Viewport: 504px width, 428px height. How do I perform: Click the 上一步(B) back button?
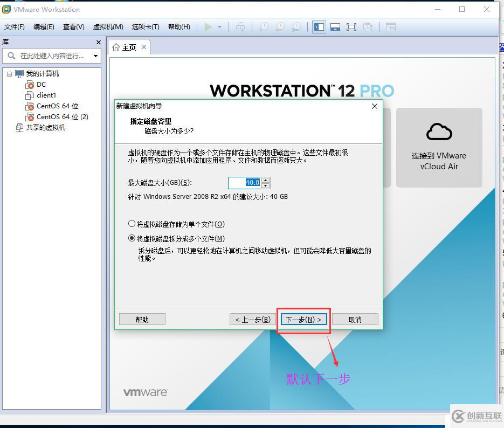click(x=253, y=320)
